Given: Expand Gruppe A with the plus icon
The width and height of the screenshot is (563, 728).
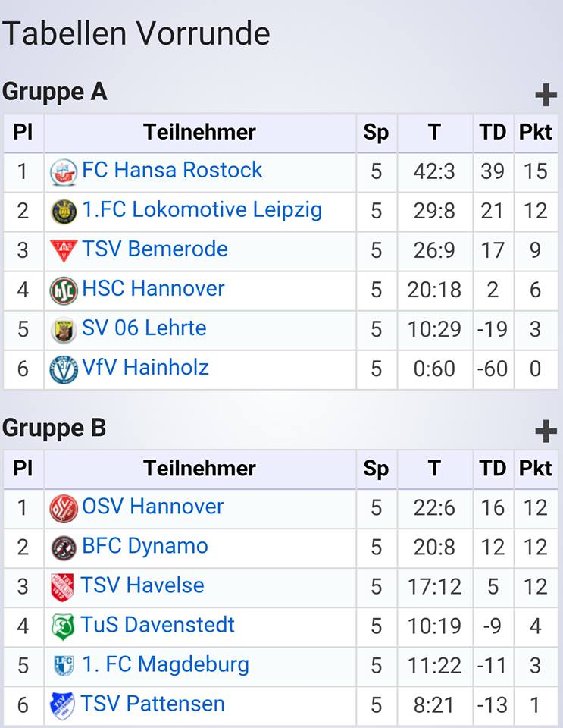Looking at the screenshot, I should 546,96.
